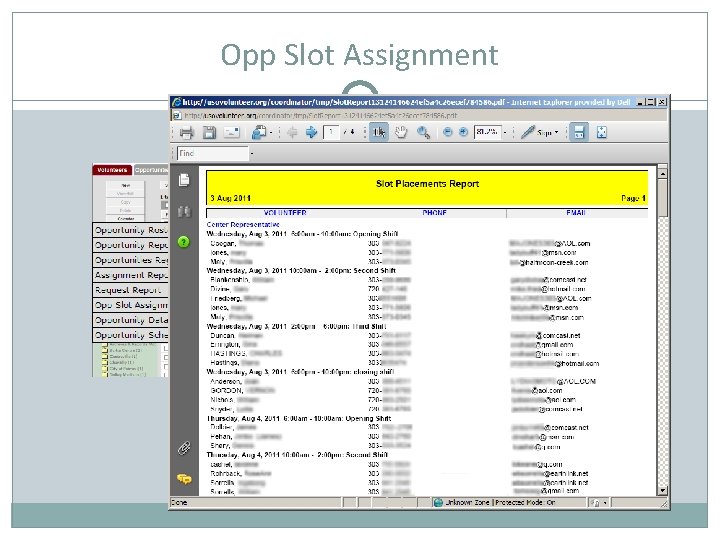
Task: Click the page number field
Action: (x=331, y=132)
